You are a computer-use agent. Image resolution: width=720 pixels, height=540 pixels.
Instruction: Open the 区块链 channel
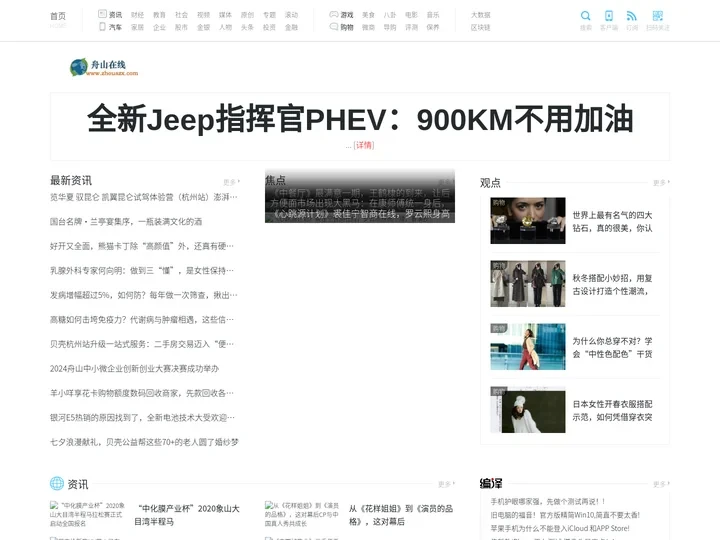(481, 27)
